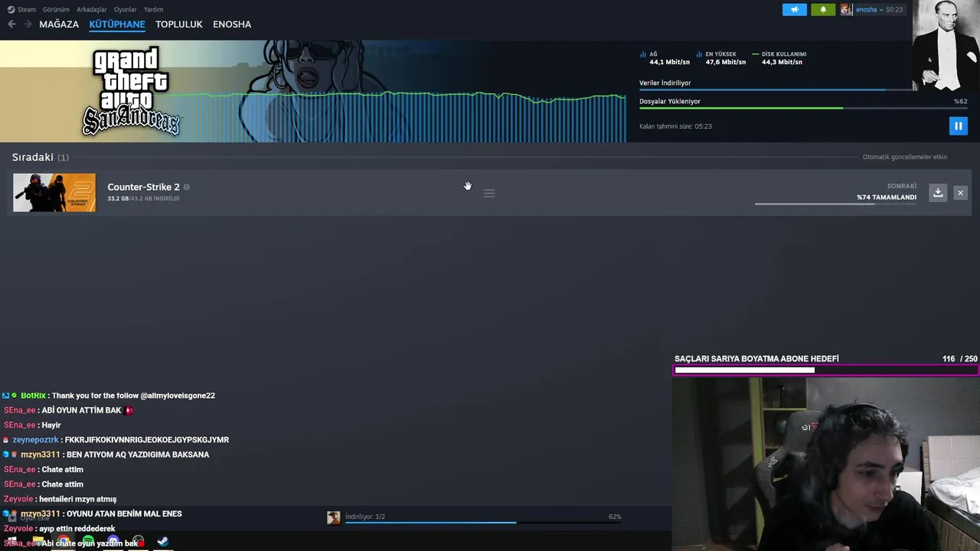
Task: Switch to the KÜTÜPHANE tab
Action: point(117,24)
